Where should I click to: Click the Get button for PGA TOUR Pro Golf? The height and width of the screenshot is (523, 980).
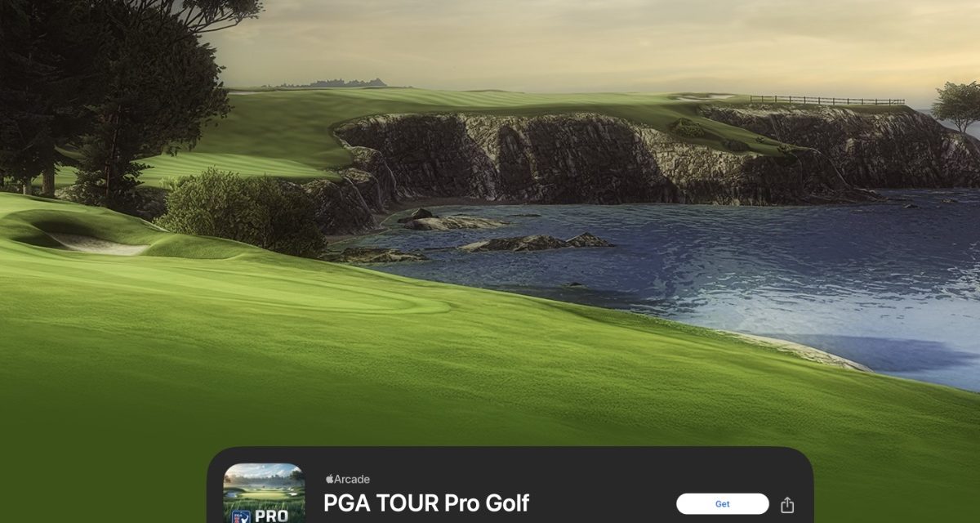722,504
